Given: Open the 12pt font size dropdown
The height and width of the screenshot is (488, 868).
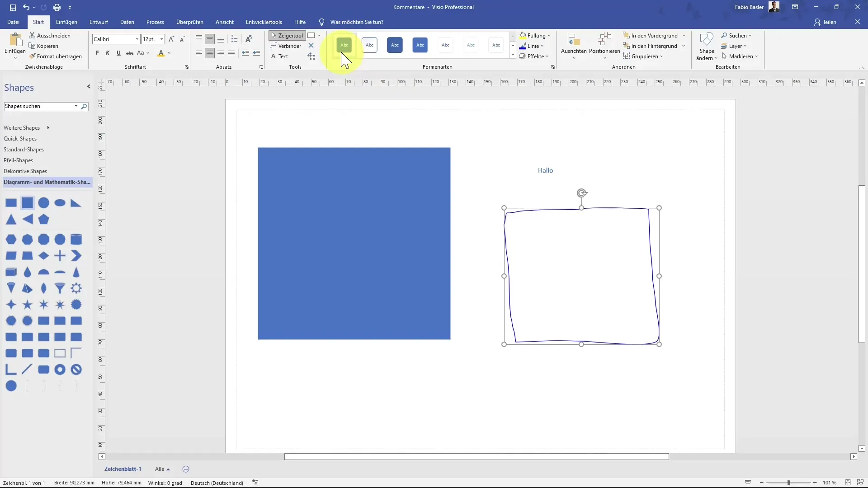Looking at the screenshot, I should (161, 39).
